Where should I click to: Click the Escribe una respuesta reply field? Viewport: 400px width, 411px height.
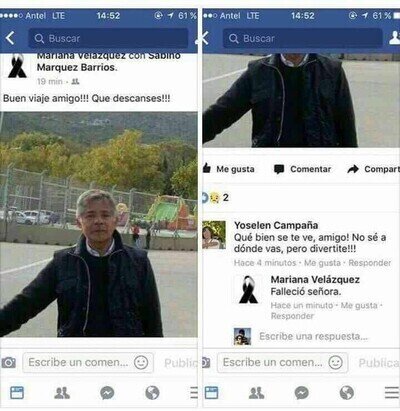pyautogui.click(x=313, y=337)
